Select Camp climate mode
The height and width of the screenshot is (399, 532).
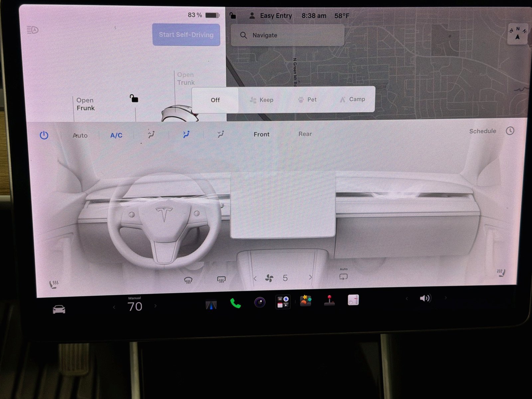[x=352, y=99]
